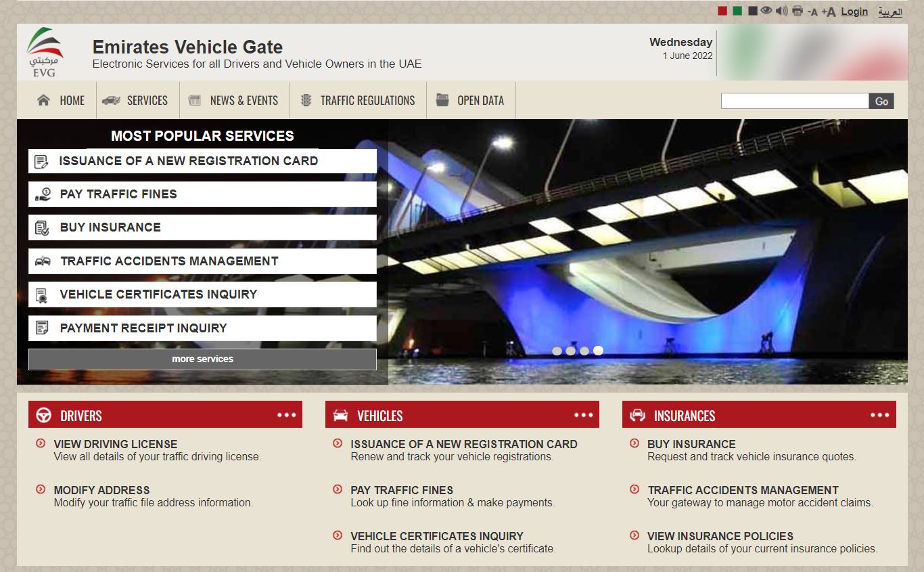Open the Login link
924x572 pixels.
[x=854, y=12]
